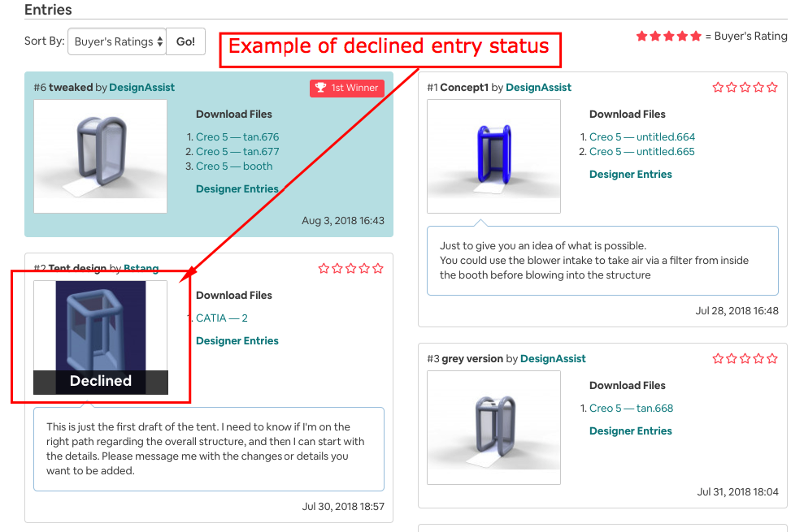Download Creo 5 file tan.668
The height and width of the screenshot is (532, 804).
tap(632, 408)
